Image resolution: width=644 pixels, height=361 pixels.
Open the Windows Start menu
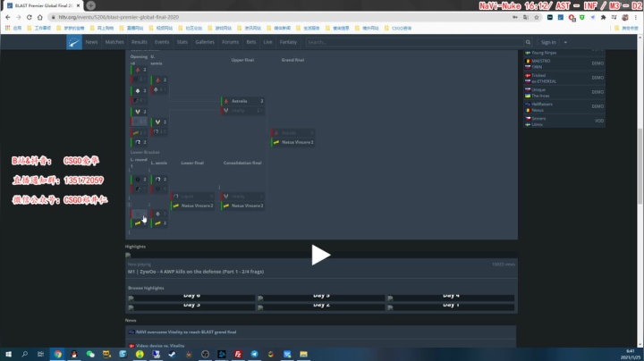[8, 354]
